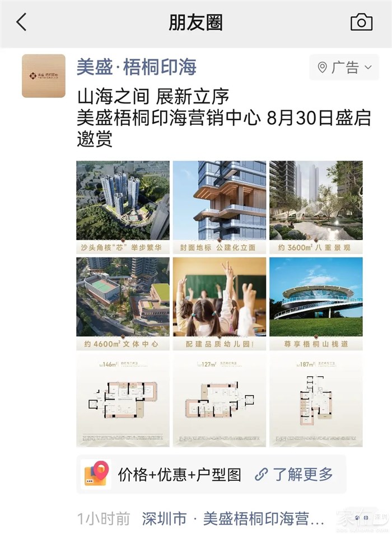Screen dimensions: 392x534
Task: Open the 约3600m² 八重景观 image
Action: [316, 207]
